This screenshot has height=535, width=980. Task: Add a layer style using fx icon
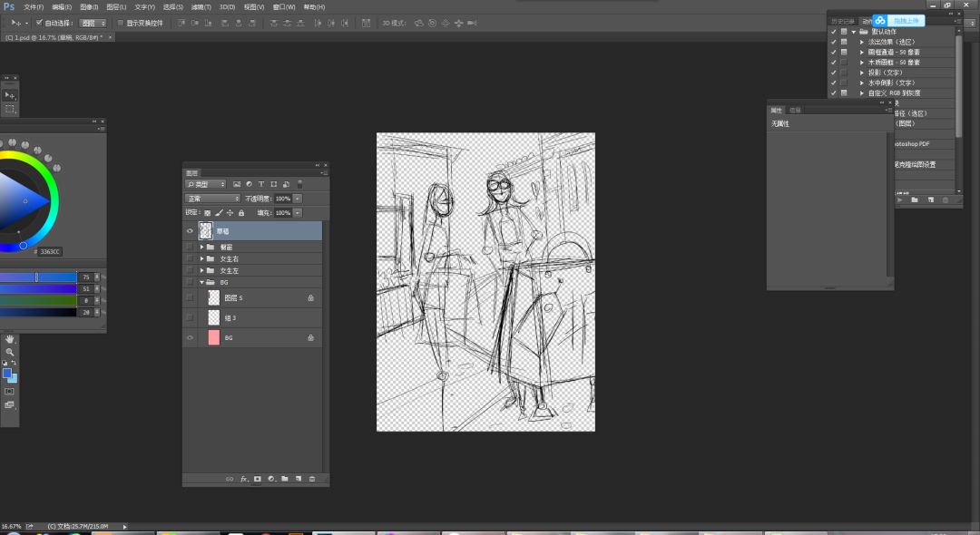point(244,478)
